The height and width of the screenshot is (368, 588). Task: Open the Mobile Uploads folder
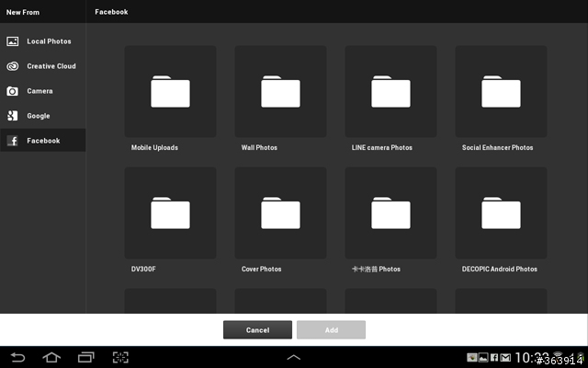pos(170,92)
